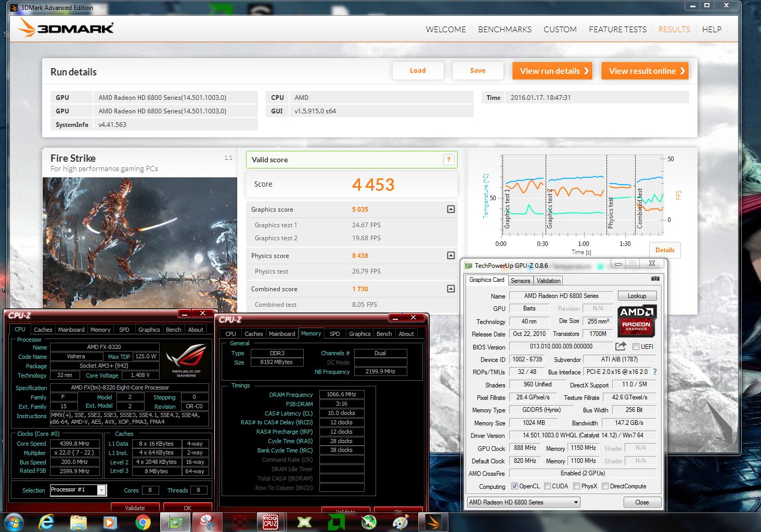Click the green X-shaped taskbar icon
This screenshot has width=761, height=532.
tap(304, 522)
